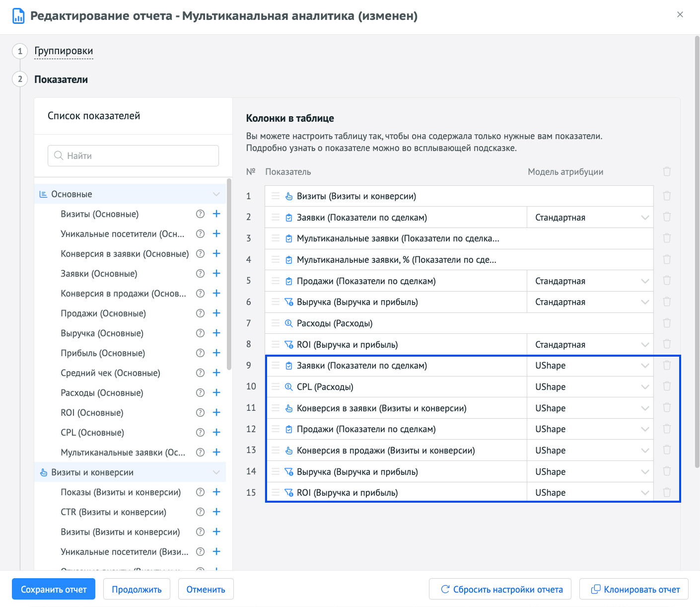
Task: Add Конверсия в заявки (Основные) with plus
Action: 216,253
